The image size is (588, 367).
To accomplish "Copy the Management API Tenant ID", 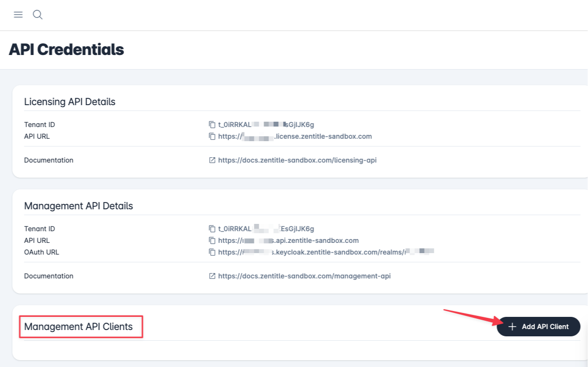I will tap(212, 229).
